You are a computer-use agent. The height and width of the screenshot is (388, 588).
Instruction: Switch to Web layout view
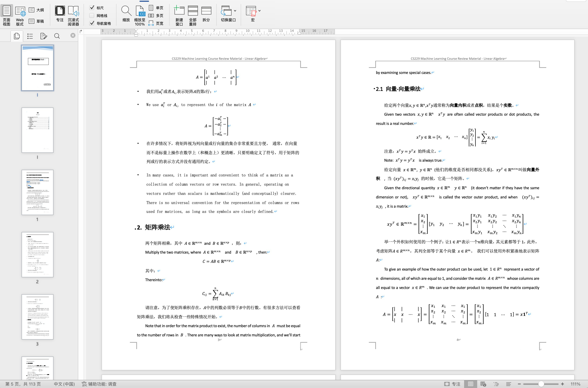pyautogui.click(x=20, y=15)
